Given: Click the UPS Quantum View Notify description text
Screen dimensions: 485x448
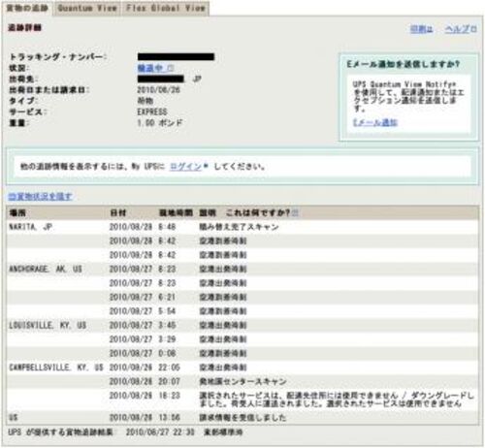Looking at the screenshot, I should (x=408, y=96).
